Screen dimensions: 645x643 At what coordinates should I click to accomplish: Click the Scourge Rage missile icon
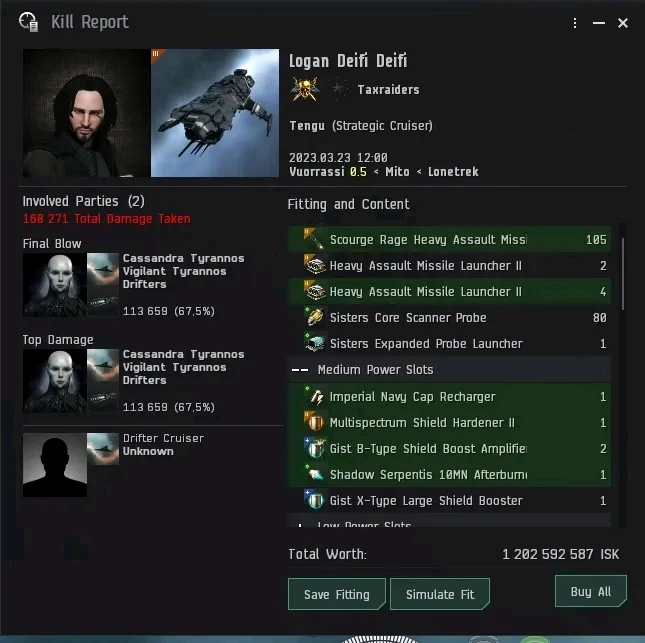click(x=315, y=239)
